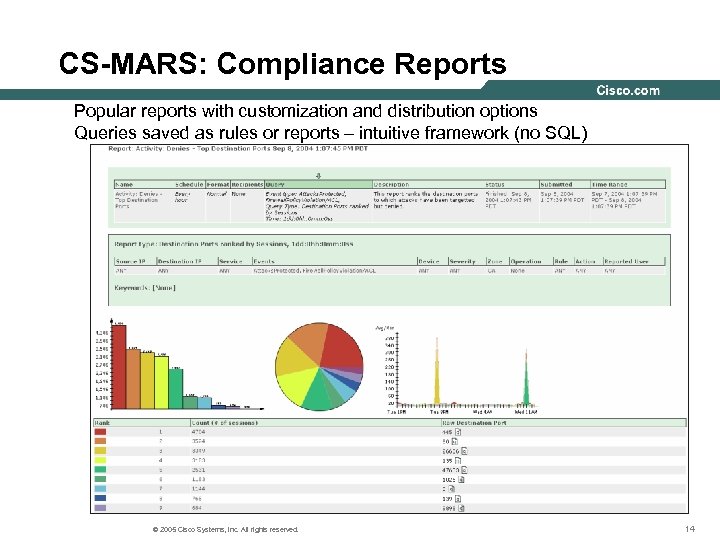Viewport: 720px width, 540px height.
Task: Click the highlighted Query column header
Action: tap(318, 184)
